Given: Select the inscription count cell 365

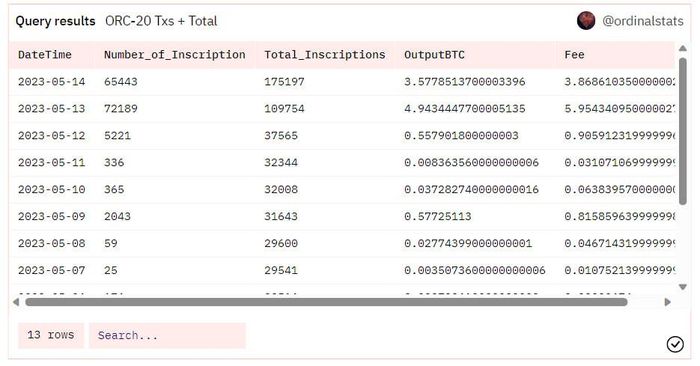Looking at the screenshot, I should (x=114, y=189).
